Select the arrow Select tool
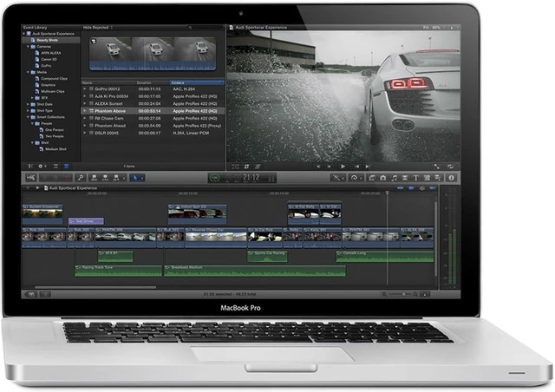The height and width of the screenshot is (392, 555). tap(135, 178)
